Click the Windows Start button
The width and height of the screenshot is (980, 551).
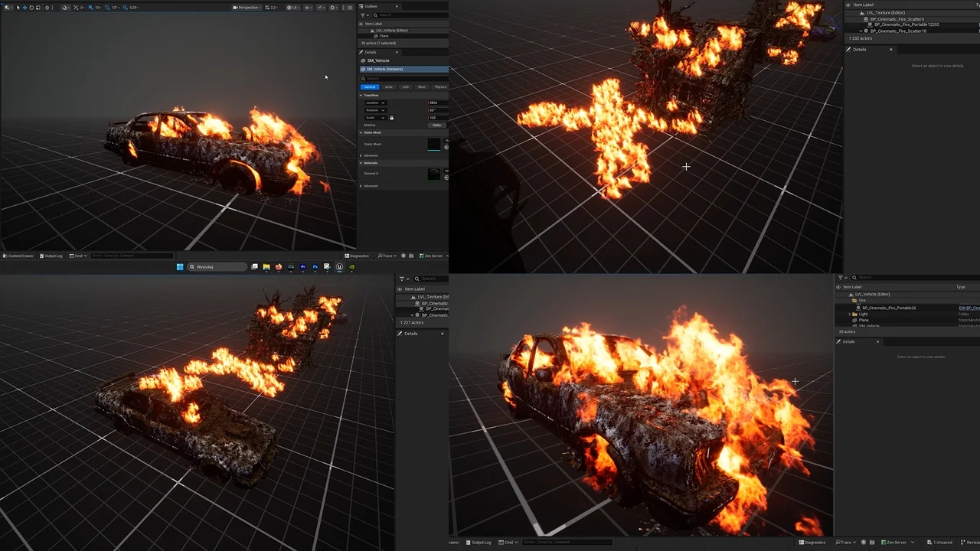180,267
